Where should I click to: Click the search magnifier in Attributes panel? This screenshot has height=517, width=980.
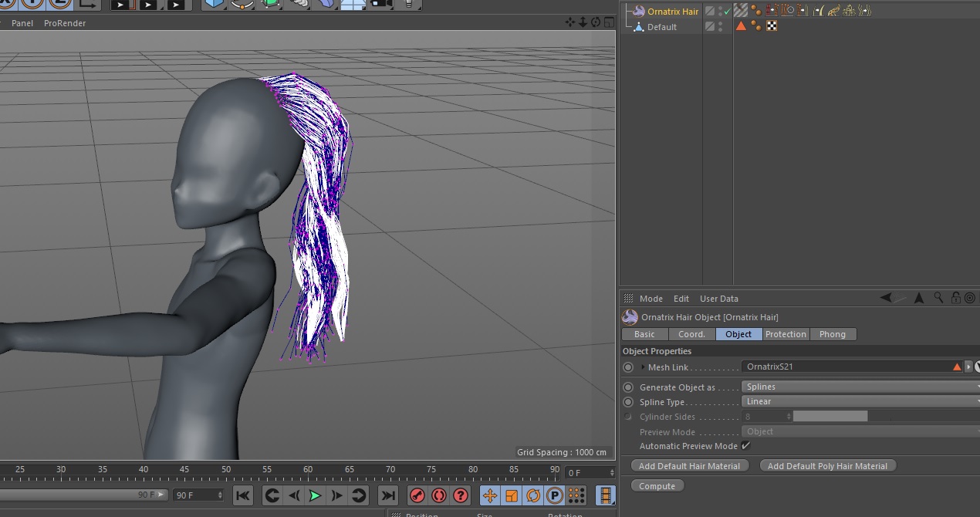938,298
